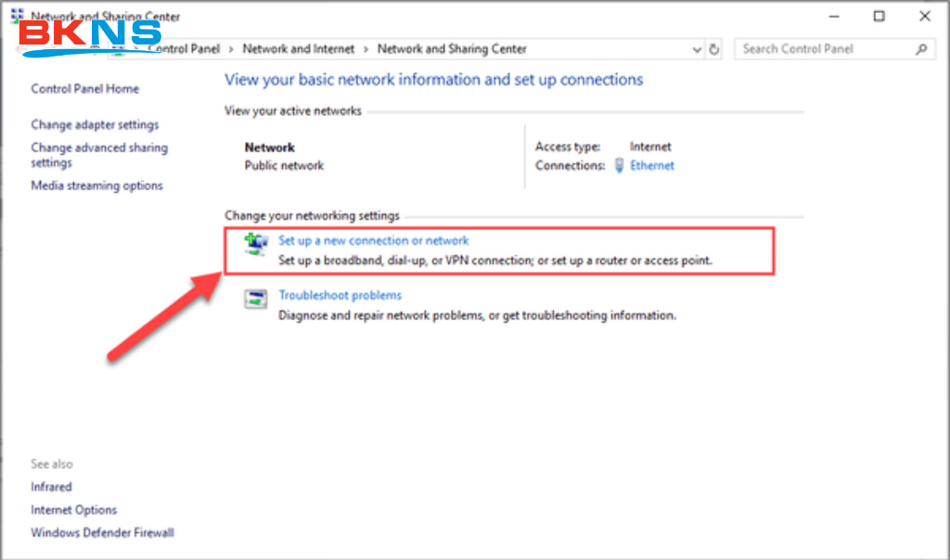The width and height of the screenshot is (950, 560).
Task: Click the green Set up connection icon
Action: click(x=254, y=245)
